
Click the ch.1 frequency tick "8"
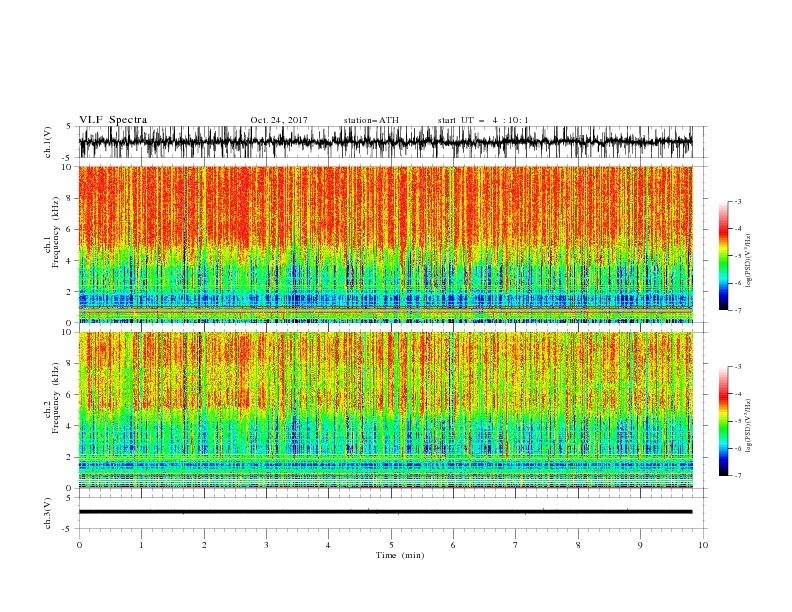69,198
